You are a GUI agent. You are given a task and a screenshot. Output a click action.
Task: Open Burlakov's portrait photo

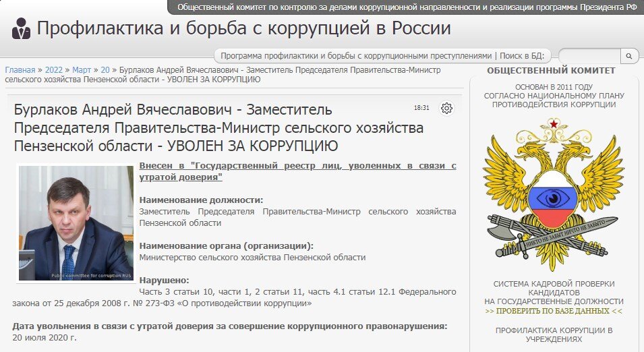pos(76,223)
